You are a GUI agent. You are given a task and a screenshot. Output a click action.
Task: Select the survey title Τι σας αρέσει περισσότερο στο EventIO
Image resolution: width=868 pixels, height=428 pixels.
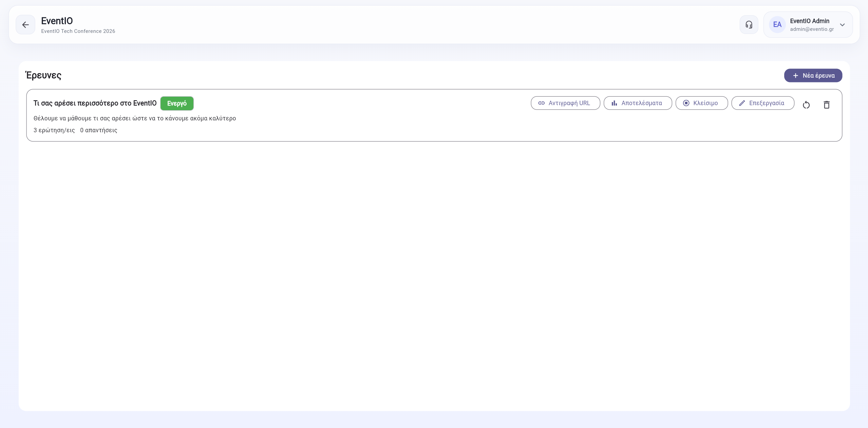tap(95, 103)
